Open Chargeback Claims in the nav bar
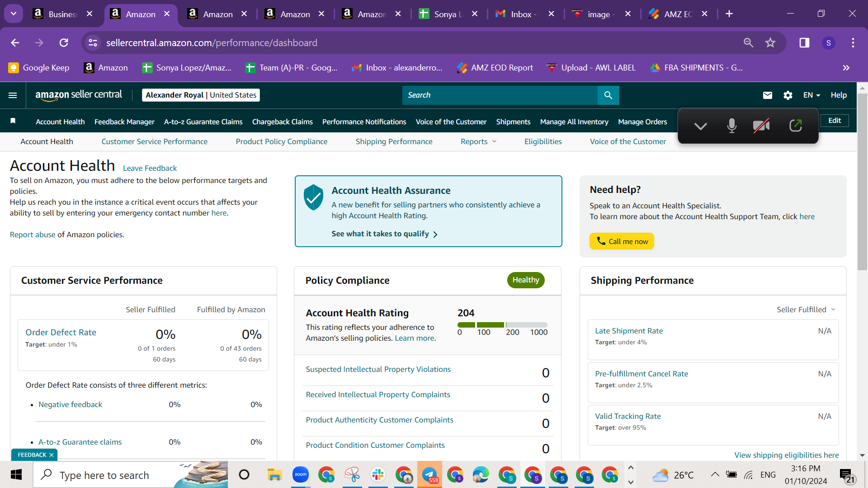The height and width of the screenshot is (488, 868). click(x=283, y=122)
